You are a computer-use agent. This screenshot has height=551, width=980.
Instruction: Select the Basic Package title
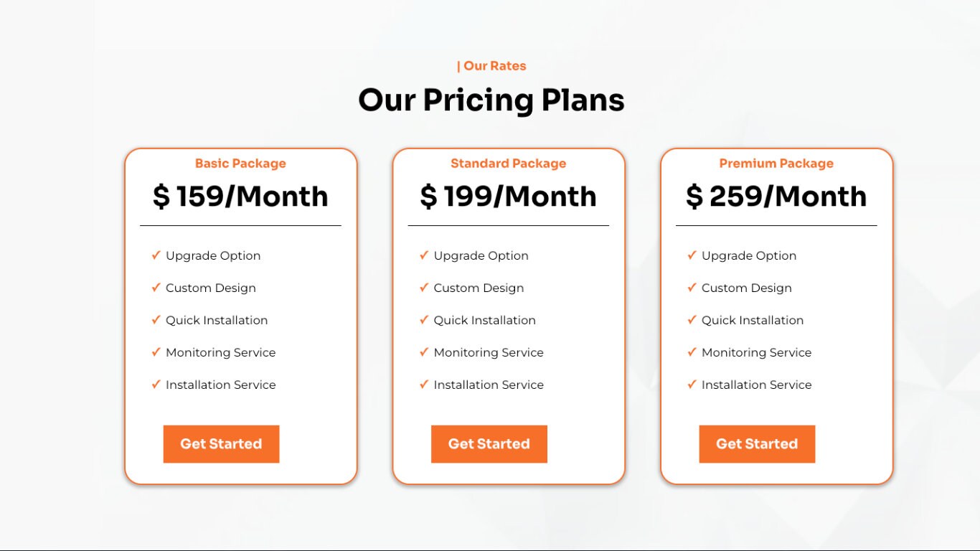[240, 164]
